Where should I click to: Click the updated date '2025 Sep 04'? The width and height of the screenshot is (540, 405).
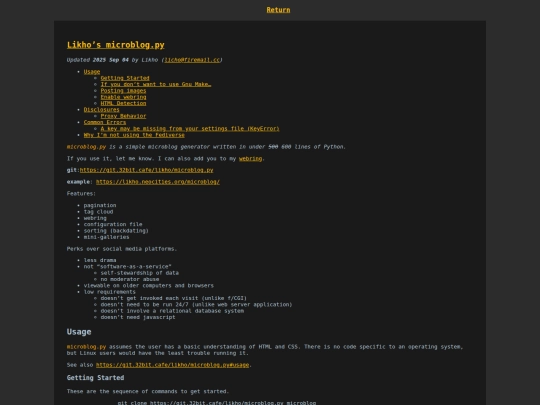pos(111,60)
